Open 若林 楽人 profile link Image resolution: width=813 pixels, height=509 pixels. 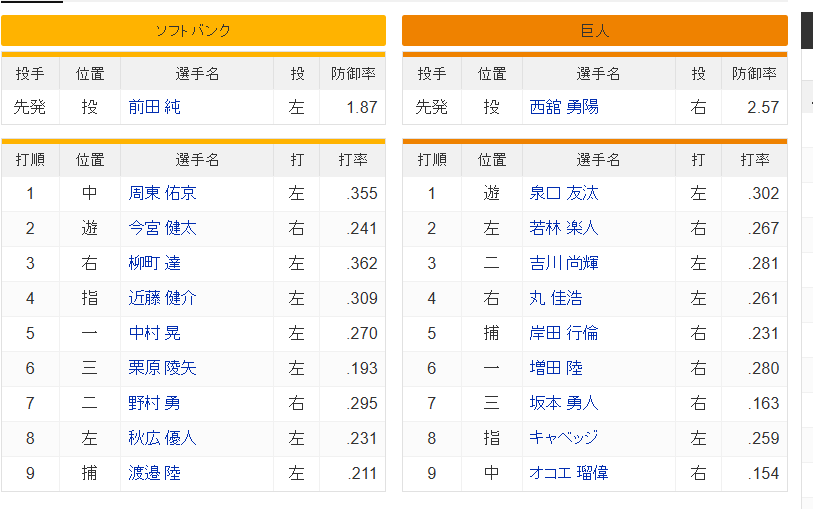coord(564,228)
